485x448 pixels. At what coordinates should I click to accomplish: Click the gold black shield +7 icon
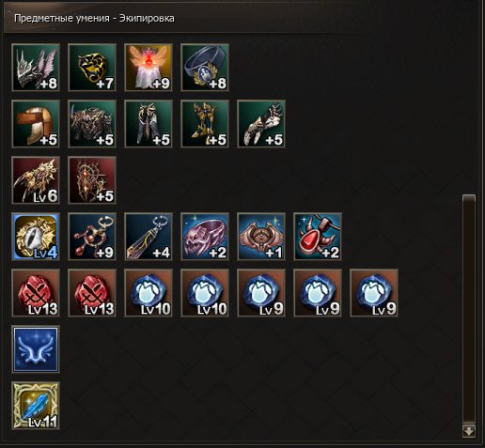point(92,68)
